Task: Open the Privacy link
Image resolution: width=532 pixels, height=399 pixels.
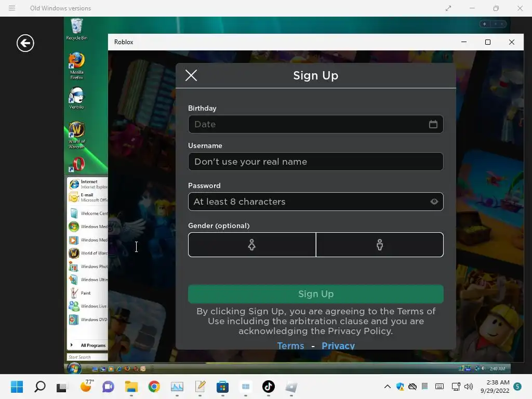Action: [x=338, y=345]
